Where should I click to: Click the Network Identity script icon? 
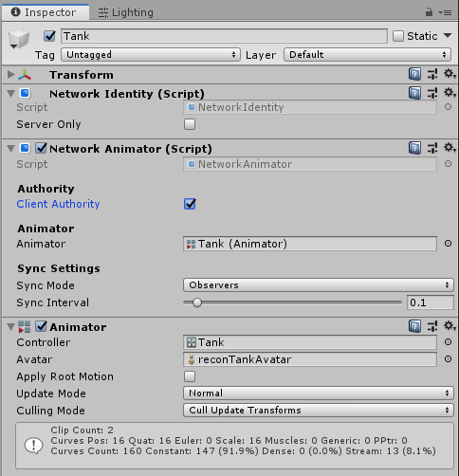pos(25,93)
